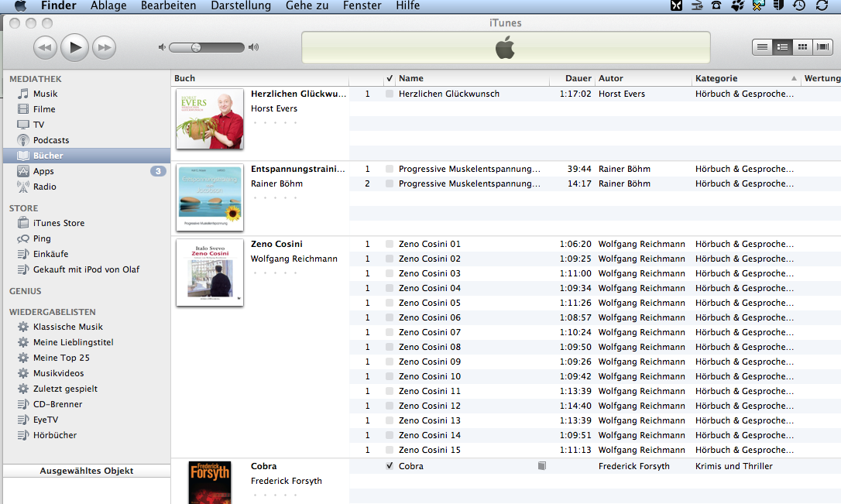Check the Zeno Cosini 09 checkbox
The image size is (841, 504).
click(x=390, y=362)
